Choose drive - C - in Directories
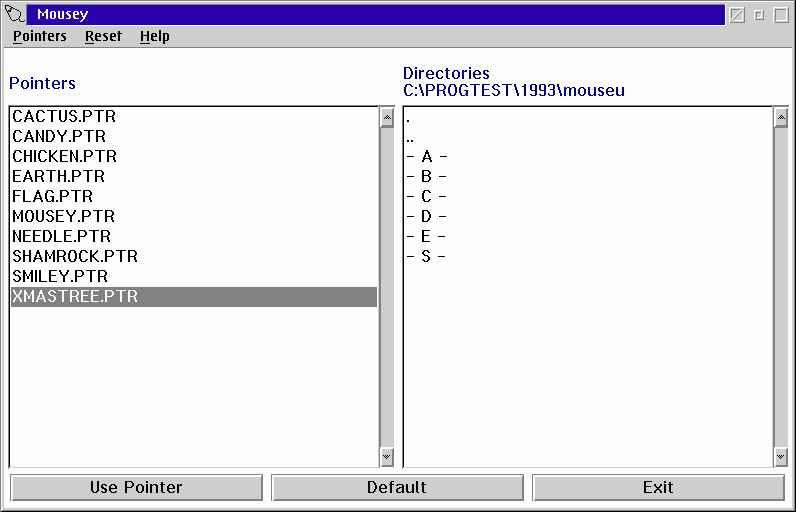796x512 pixels. (x=588, y=196)
